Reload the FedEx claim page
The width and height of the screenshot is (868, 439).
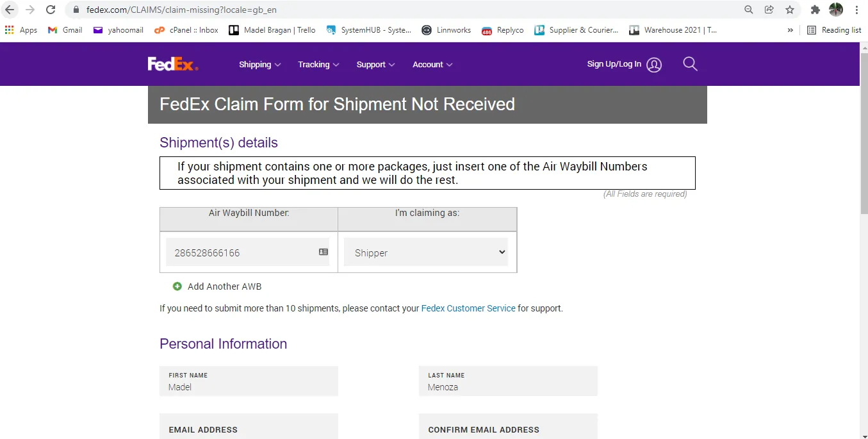point(51,10)
